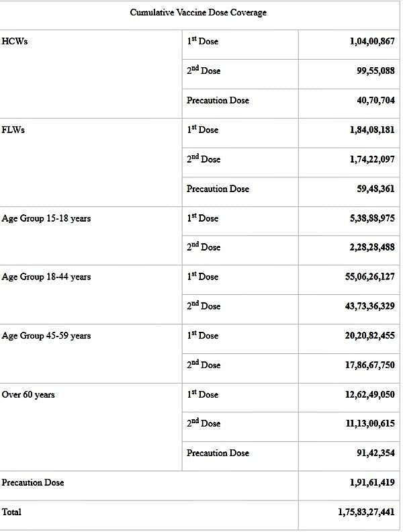Select the FLWs row label
Viewport: 403px width, 532px height.
point(13,130)
